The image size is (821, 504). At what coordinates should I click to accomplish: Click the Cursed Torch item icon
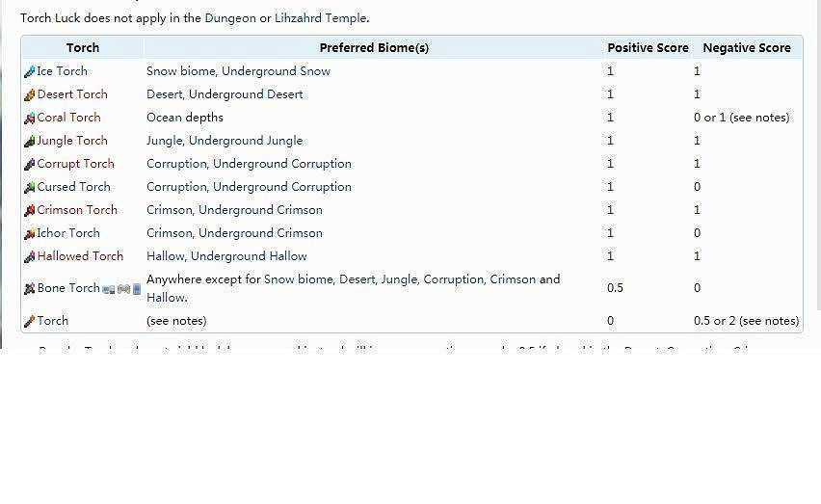pos(29,187)
